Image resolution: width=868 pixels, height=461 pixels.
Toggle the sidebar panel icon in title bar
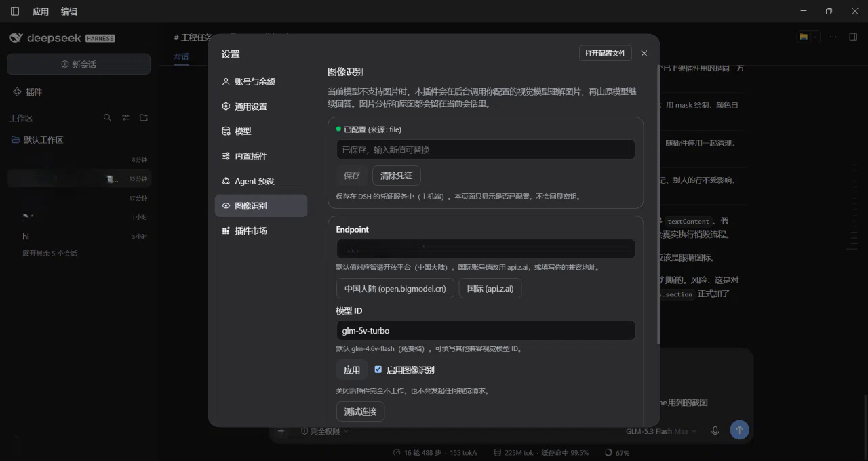pyautogui.click(x=15, y=12)
